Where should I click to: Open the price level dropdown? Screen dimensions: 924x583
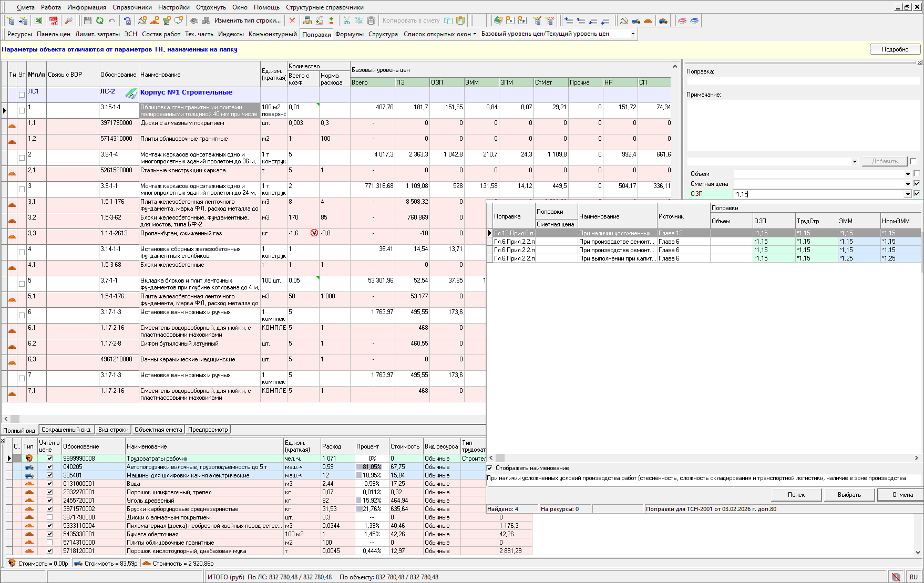point(633,34)
